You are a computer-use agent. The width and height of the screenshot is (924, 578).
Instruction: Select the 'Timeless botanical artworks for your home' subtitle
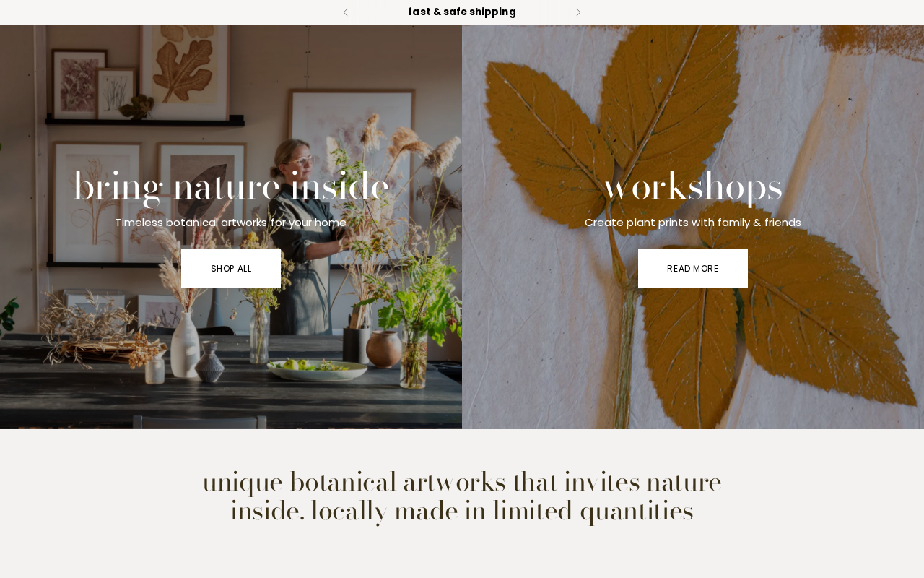pyautogui.click(x=230, y=223)
